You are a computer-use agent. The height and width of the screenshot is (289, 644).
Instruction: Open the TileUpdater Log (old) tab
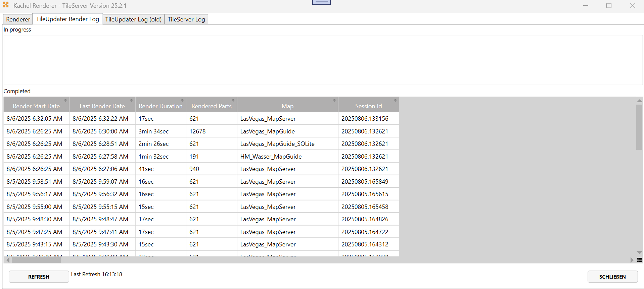click(x=133, y=19)
